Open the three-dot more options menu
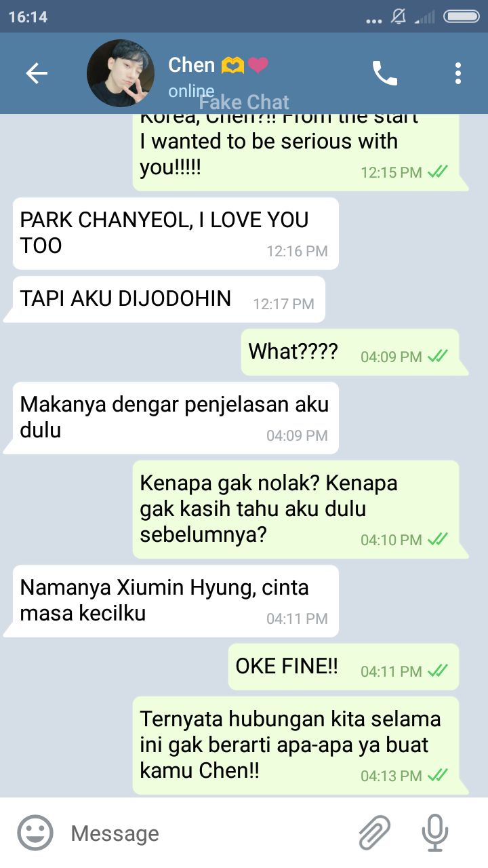 pos(458,73)
